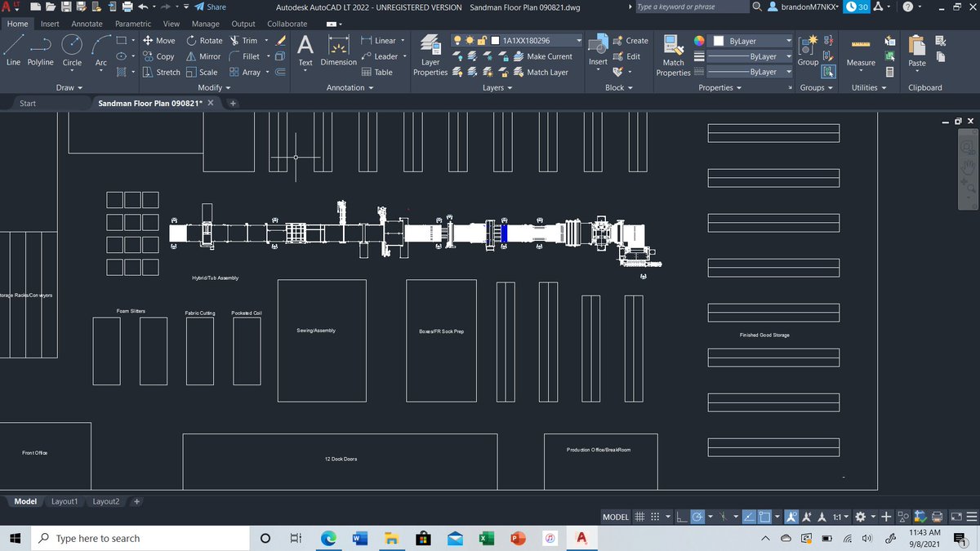The height and width of the screenshot is (551, 980).
Task: Select the Fillet tool
Action: pyautogui.click(x=244, y=56)
